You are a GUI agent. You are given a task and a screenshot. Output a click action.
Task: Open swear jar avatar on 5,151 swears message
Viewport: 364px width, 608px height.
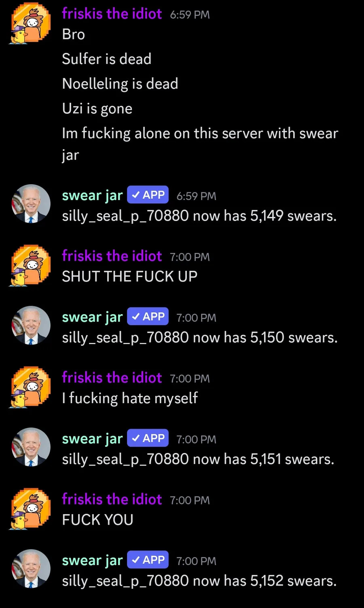31,447
